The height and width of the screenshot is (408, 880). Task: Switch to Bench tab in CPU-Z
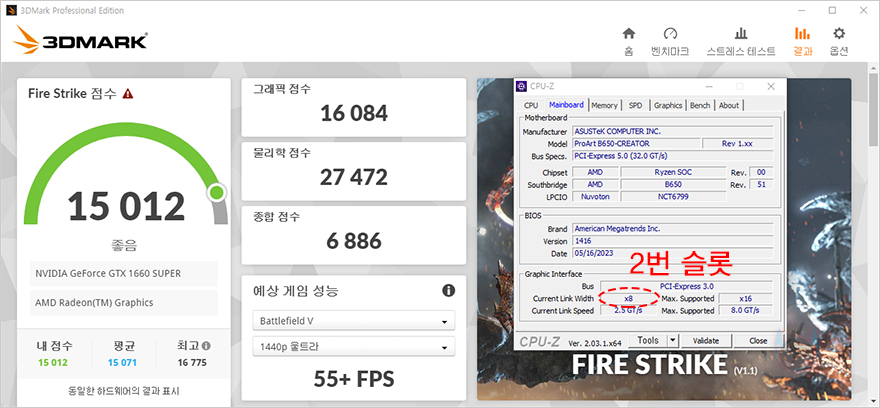click(700, 105)
